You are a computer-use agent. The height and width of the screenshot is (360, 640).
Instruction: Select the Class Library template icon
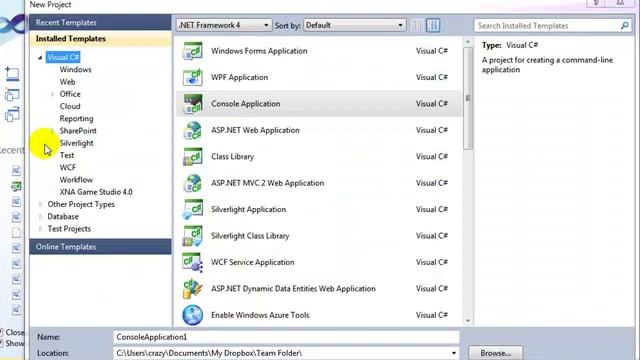tap(192, 157)
